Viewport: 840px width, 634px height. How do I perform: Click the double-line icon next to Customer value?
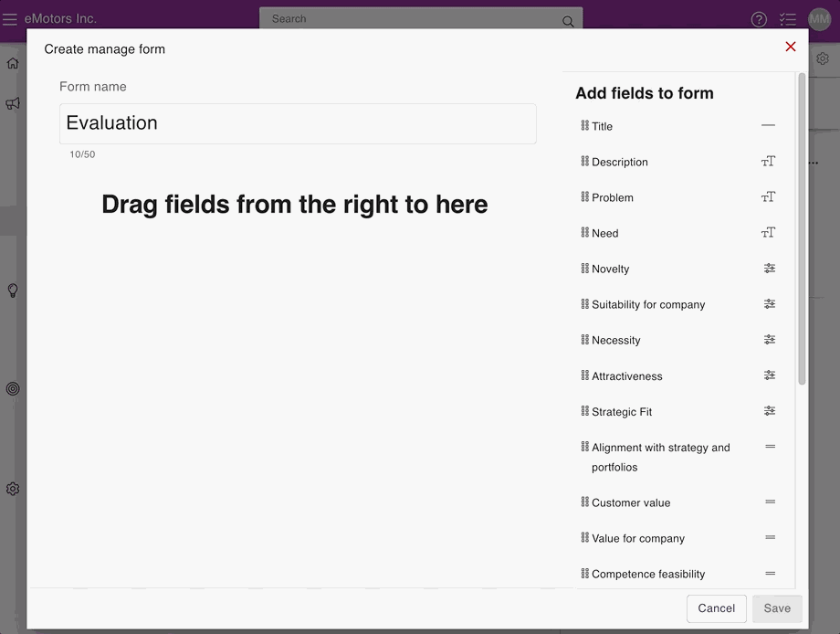pyautogui.click(x=770, y=502)
